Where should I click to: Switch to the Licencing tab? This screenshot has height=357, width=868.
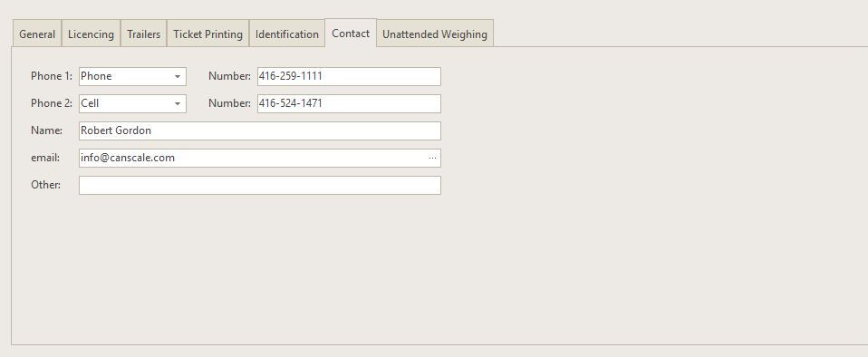tap(91, 34)
